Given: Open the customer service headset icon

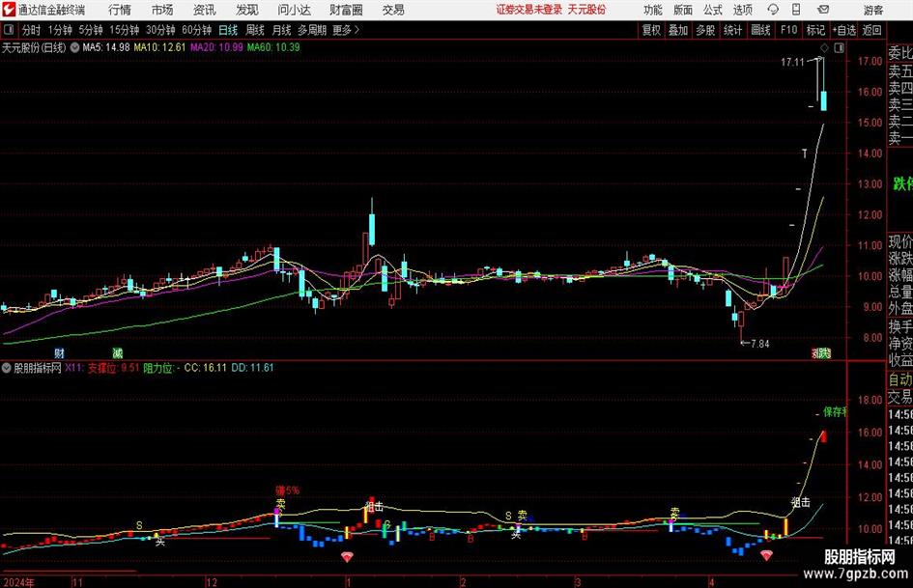Looking at the screenshot, I should (773, 10).
